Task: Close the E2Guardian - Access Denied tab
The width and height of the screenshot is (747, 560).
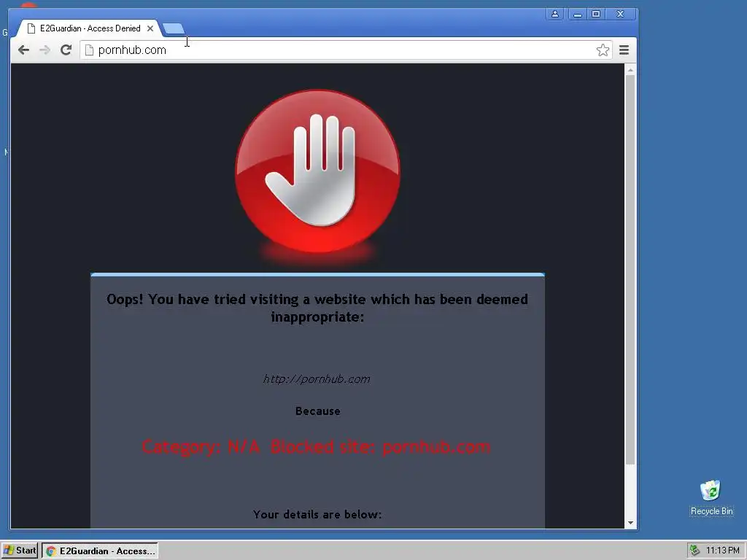Action: (x=150, y=28)
